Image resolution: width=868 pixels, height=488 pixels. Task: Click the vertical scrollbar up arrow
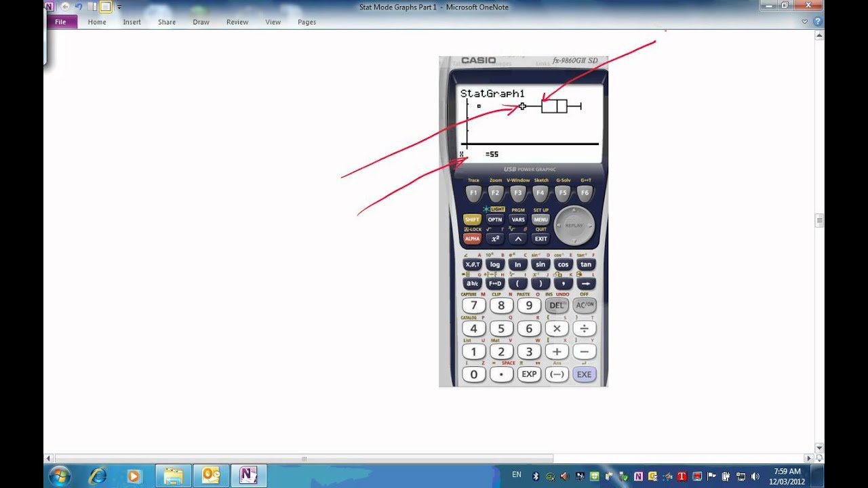[819, 34]
